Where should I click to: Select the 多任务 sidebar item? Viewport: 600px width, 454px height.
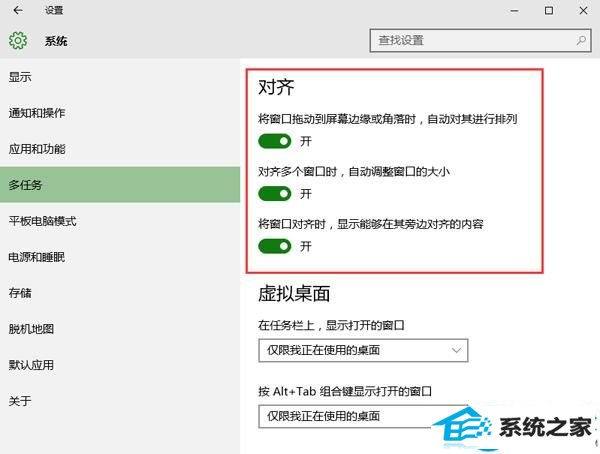pyautogui.click(x=120, y=185)
